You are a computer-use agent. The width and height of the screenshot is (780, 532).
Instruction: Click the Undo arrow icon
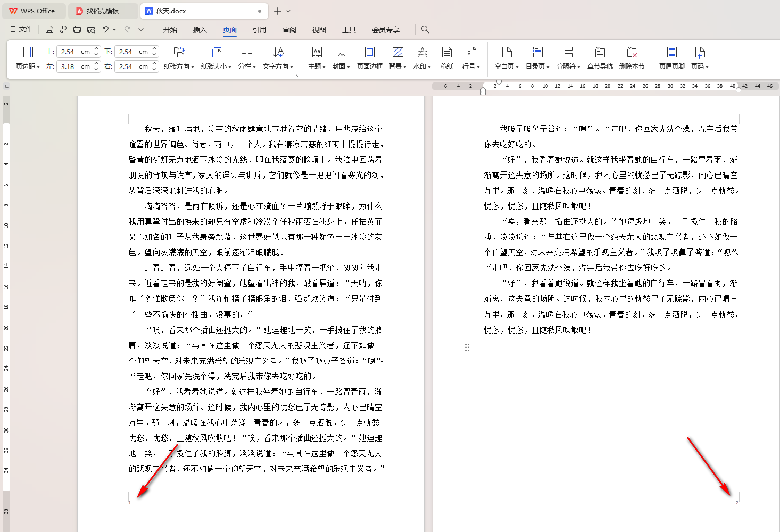click(x=106, y=29)
